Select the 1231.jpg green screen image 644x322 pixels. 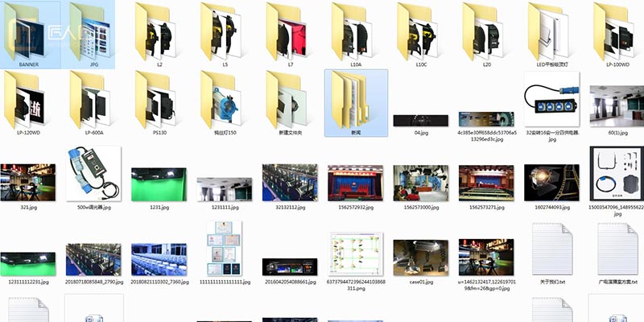(x=159, y=184)
